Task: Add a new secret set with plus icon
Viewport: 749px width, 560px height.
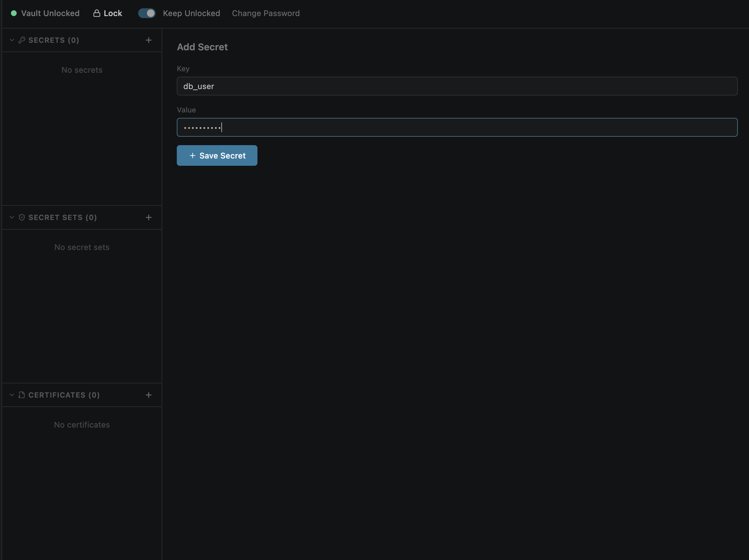Action: coord(148,217)
